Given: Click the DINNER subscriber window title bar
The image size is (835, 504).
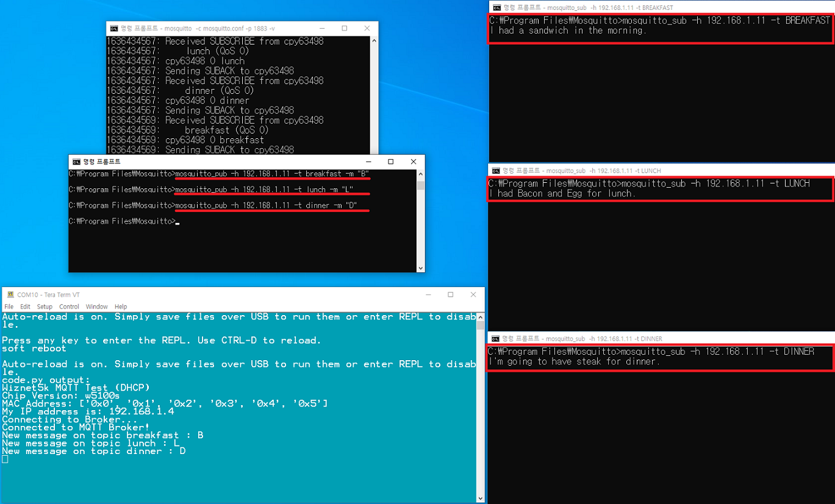Looking at the screenshot, I should pyautogui.click(x=661, y=338).
